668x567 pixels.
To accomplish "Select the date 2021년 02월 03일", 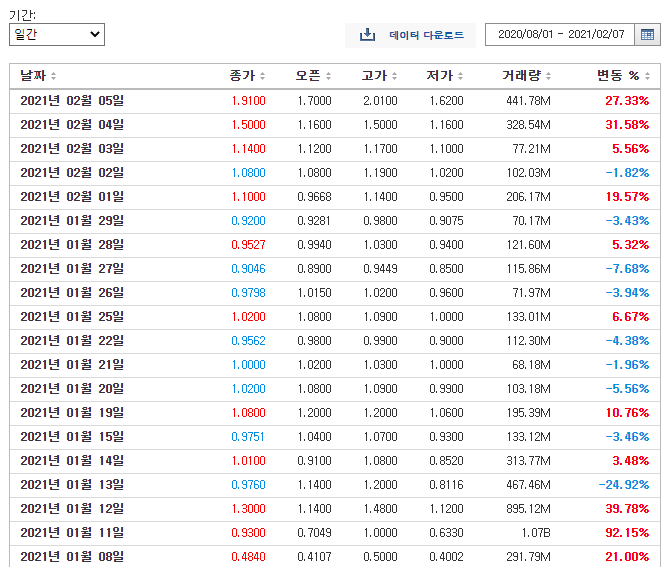I will click(x=72, y=149).
